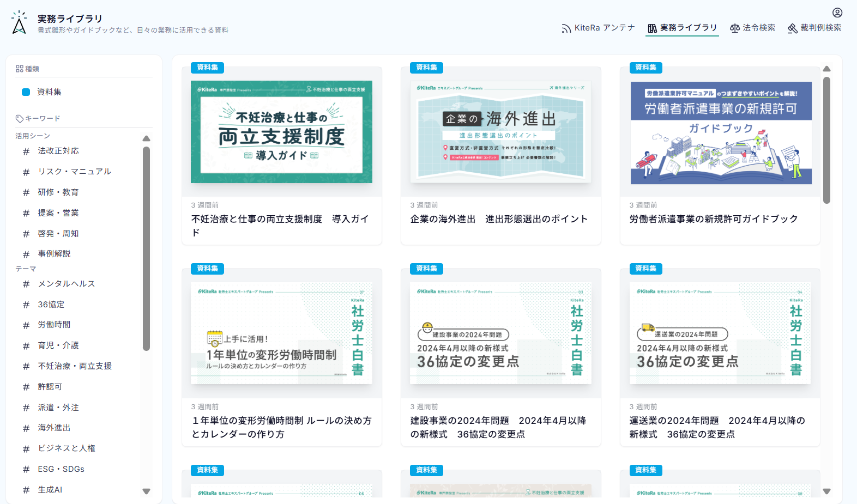Open the 裁判例検索 tab

coord(814,28)
